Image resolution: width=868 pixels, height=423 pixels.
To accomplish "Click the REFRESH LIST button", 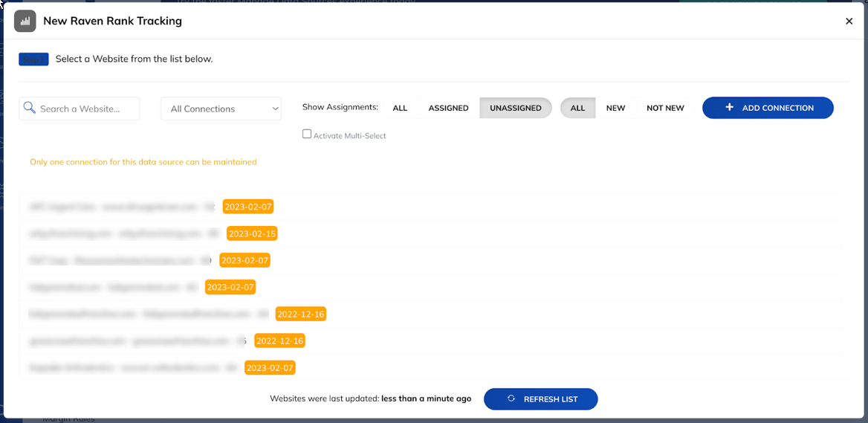I will pyautogui.click(x=541, y=399).
